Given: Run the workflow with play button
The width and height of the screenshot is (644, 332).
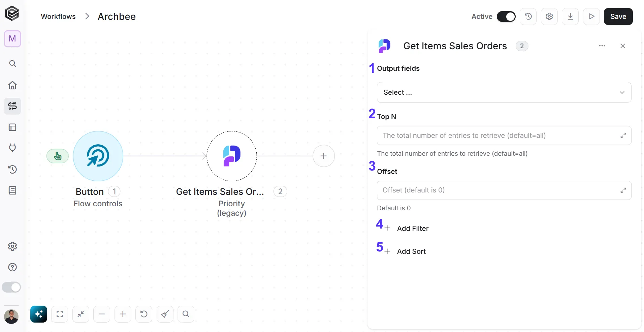Looking at the screenshot, I should coord(591,17).
